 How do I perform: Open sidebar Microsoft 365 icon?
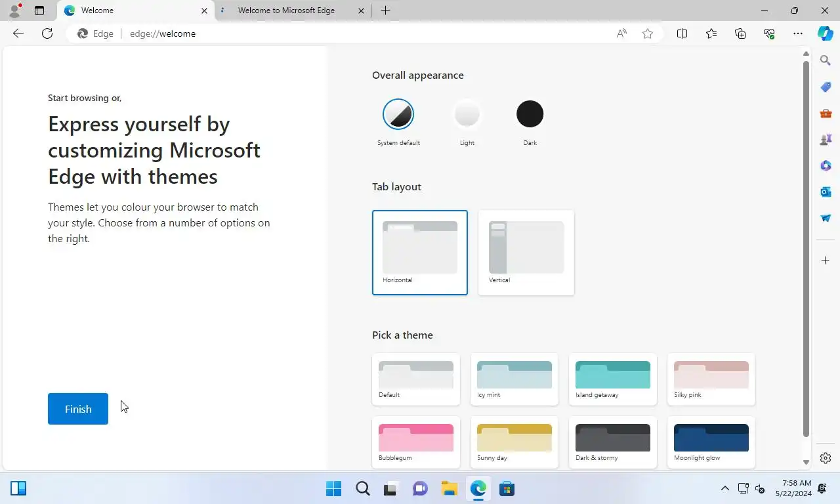coord(826,165)
